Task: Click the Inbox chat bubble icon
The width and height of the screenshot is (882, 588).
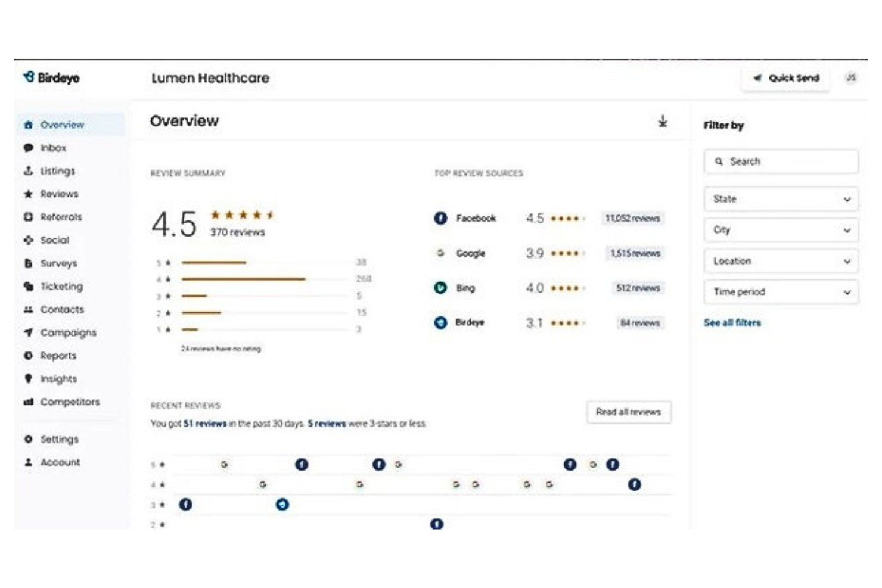Action: (x=28, y=148)
